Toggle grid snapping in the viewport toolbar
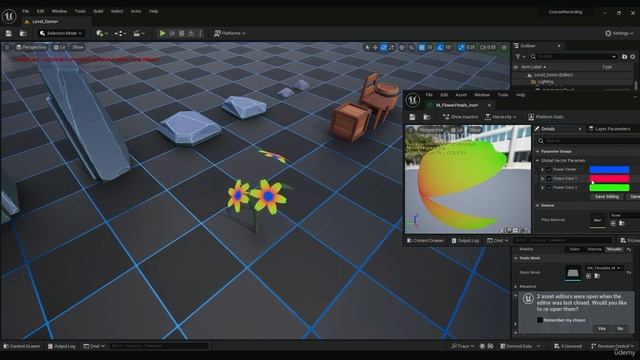This screenshot has height=360, width=640. (422, 48)
